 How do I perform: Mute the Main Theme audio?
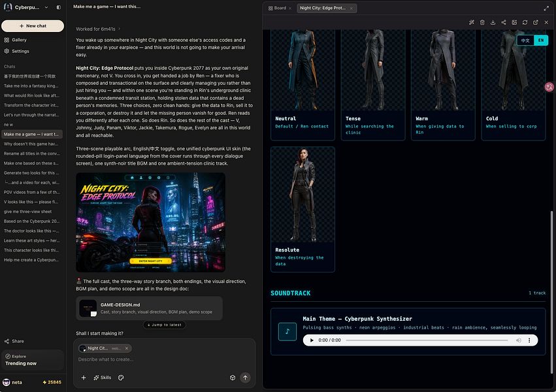click(x=518, y=340)
